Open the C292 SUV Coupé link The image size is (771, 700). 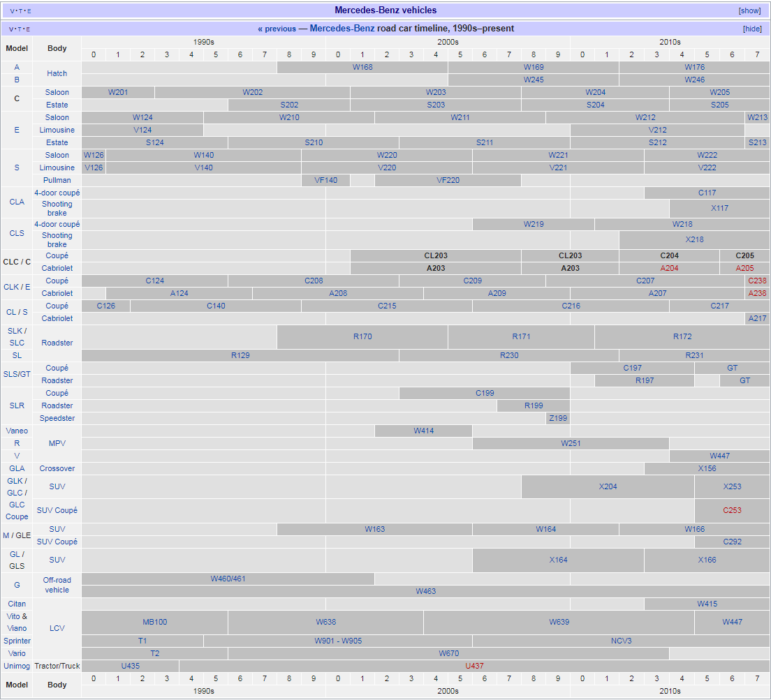coord(732,542)
